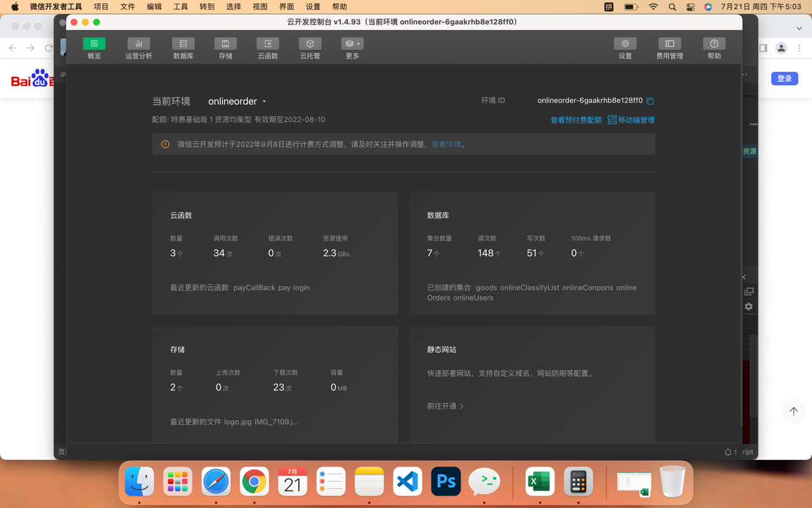Open the Apple menu
Viewport: 812px width, 508px height.
(x=15, y=7)
